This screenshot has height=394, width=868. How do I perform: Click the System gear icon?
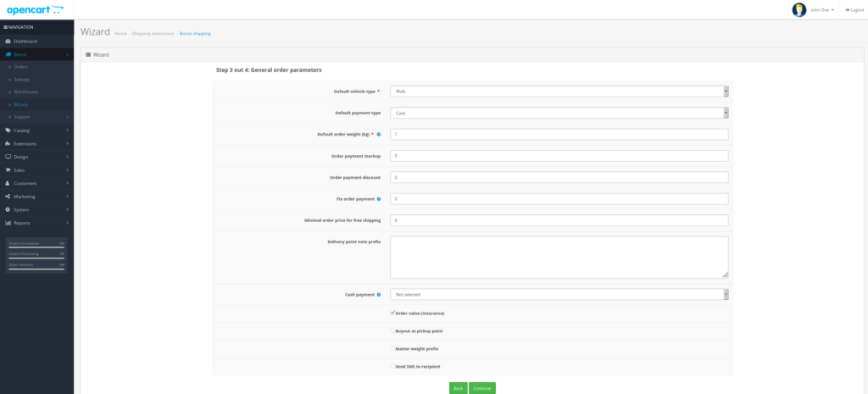(8, 209)
